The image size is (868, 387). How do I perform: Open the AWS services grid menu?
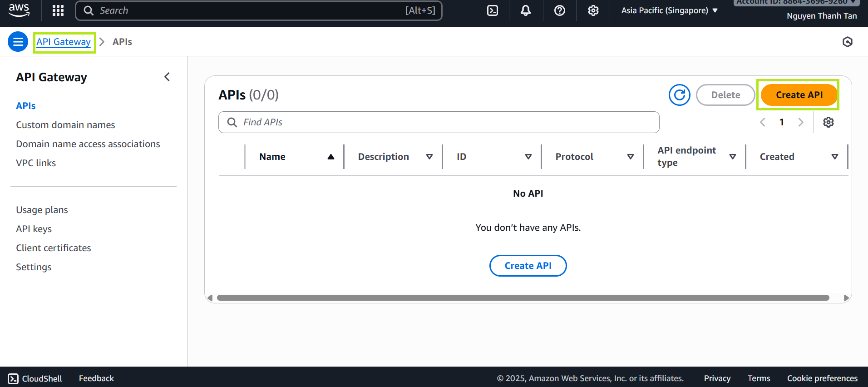pyautogui.click(x=58, y=10)
